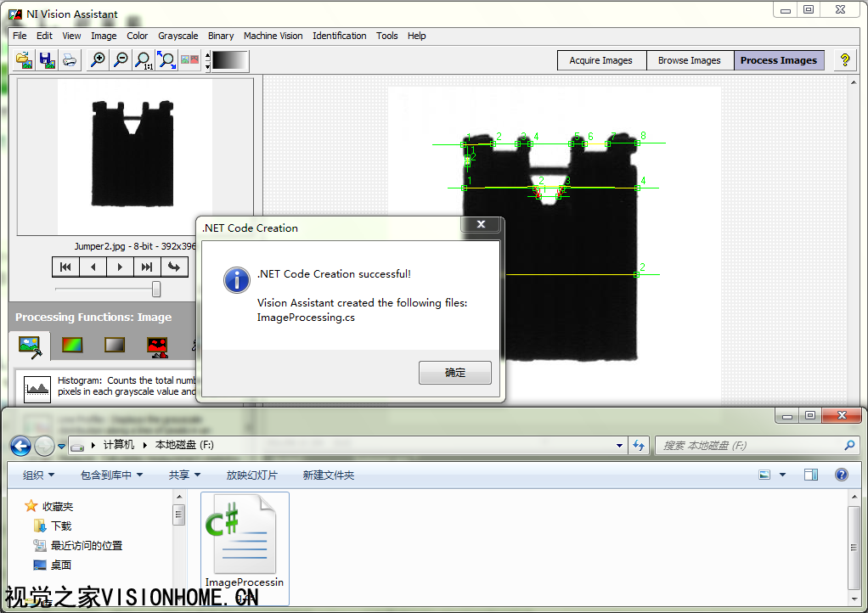This screenshot has width=868, height=613.
Task: Click the Open Image toolbar icon
Action: point(25,60)
